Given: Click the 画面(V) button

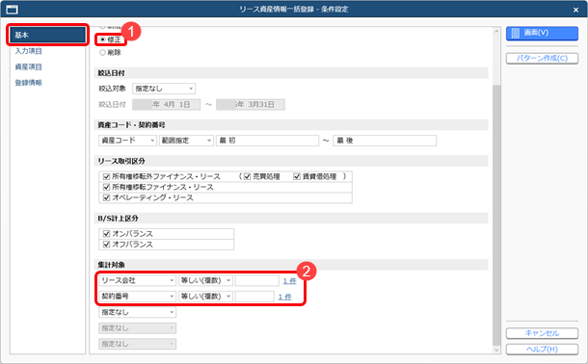Looking at the screenshot, I should tap(542, 33).
